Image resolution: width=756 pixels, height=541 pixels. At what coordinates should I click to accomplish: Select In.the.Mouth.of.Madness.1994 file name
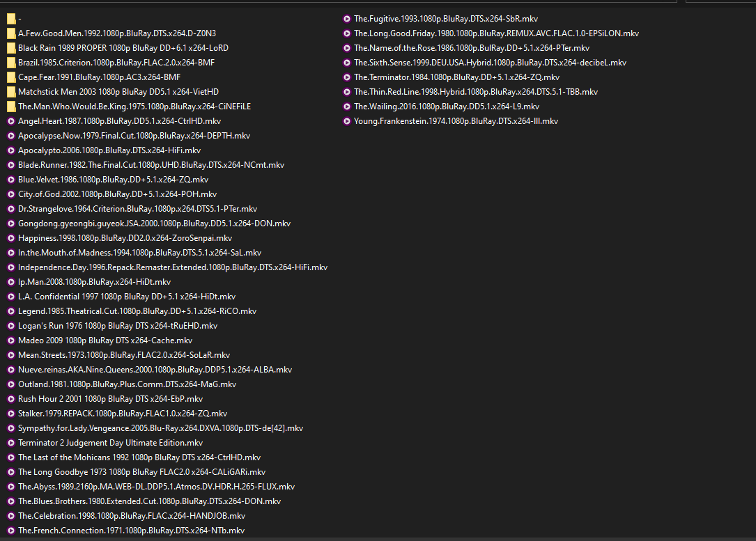tap(140, 253)
